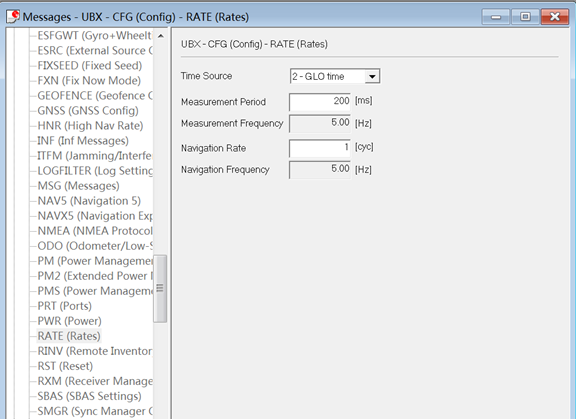Select ESRC (External Source) tree item
Image resolution: width=577 pixels, height=420 pixels.
[95, 51]
